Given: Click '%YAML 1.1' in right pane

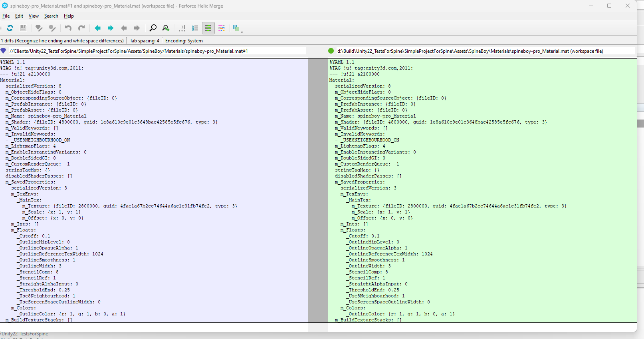Looking at the screenshot, I should tap(342, 62).
